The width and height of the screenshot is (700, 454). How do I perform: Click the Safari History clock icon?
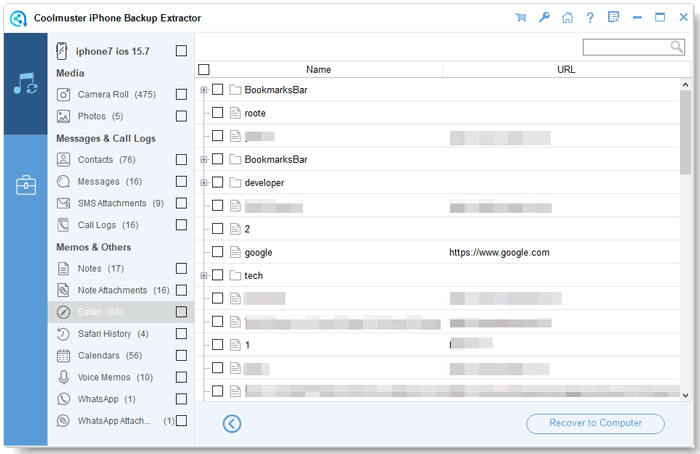(x=63, y=333)
